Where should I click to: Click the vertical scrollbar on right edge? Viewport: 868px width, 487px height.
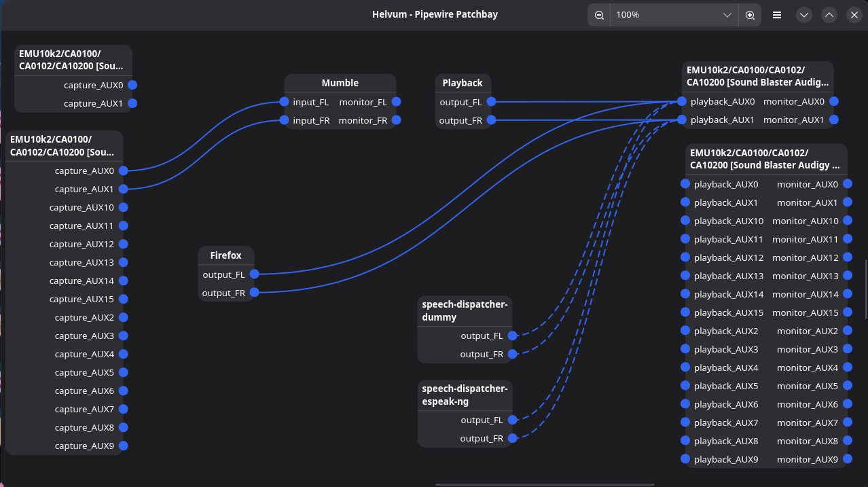pyautogui.click(x=865, y=289)
